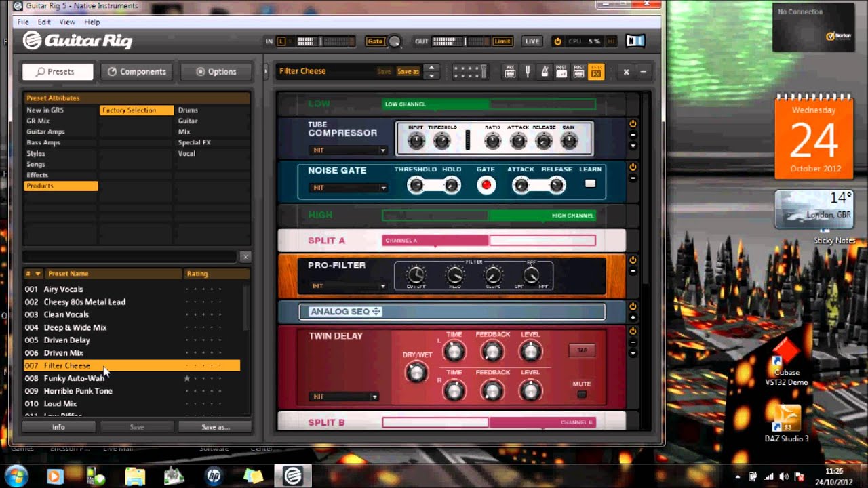Image resolution: width=868 pixels, height=488 pixels.
Task: Collapse the Noise Gate with minus icon
Action: (x=633, y=179)
